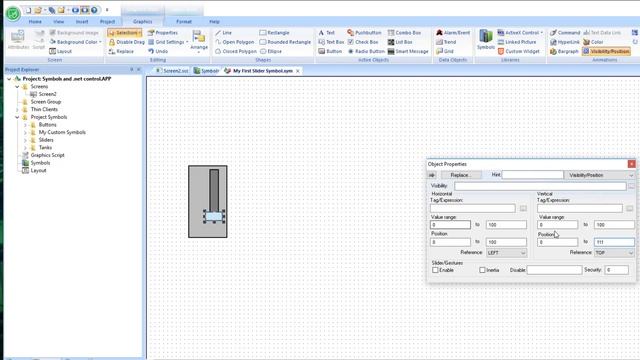Open the horizontal Reference LEFT dropdown
Image resolution: width=640 pixels, height=360 pixels.
coord(506,253)
